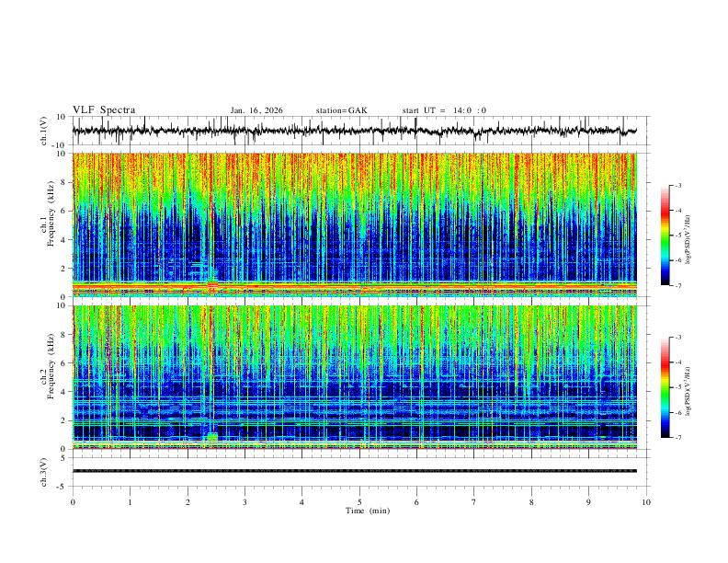This screenshot has width=728, height=563.
Task: Click inside the ch.2 spectrogram panel
Action: coord(355,377)
